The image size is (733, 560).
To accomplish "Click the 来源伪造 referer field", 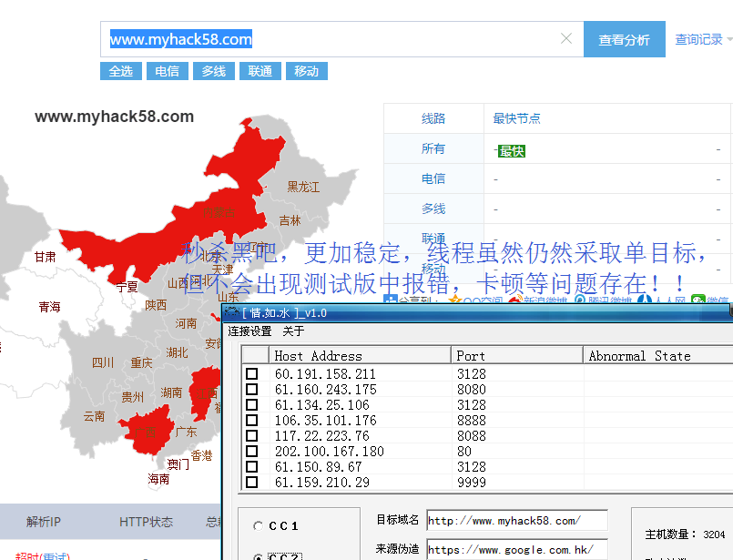I will (x=517, y=549).
